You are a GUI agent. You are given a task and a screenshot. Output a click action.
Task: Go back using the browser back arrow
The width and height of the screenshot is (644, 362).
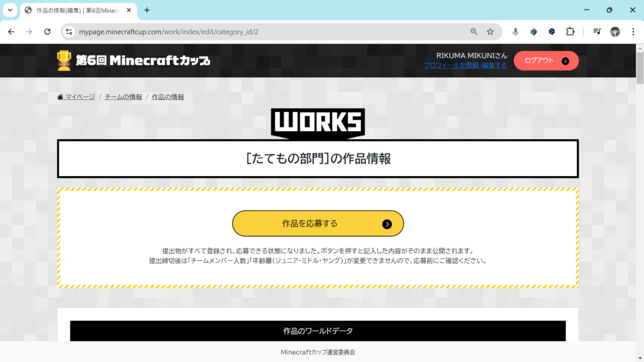click(11, 31)
